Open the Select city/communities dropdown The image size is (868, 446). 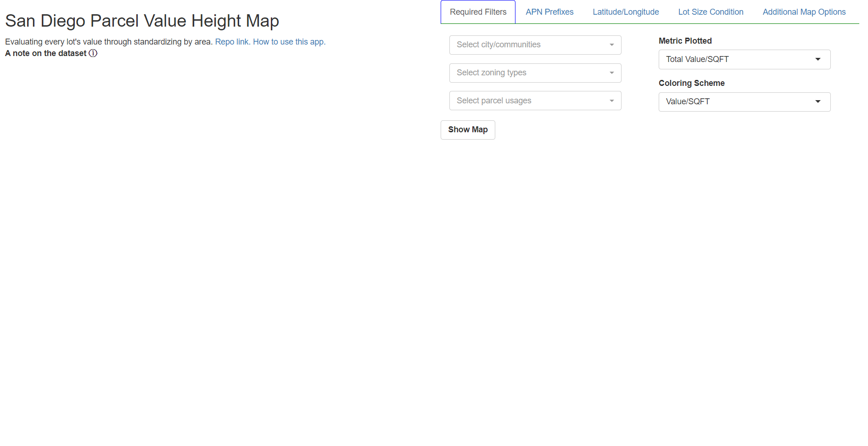535,45
